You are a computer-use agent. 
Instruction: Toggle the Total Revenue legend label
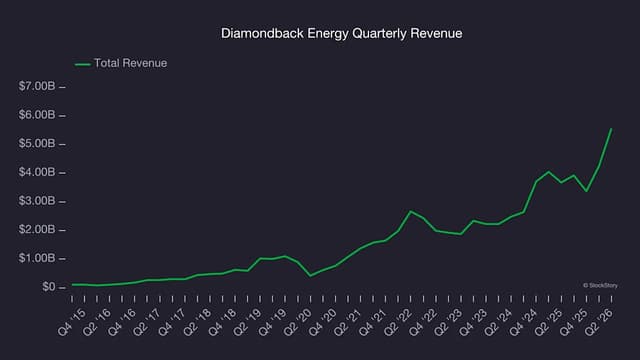131,63
